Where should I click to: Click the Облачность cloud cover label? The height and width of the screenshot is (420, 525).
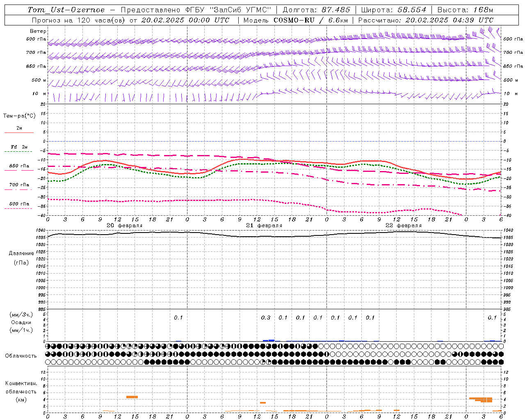[21, 356]
